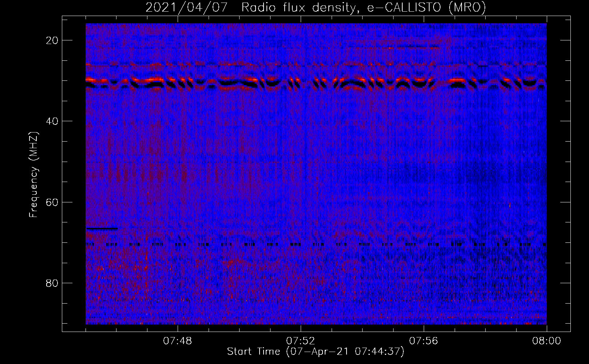Click the 80 frequency tick label
589x364 pixels.
pyautogui.click(x=52, y=283)
